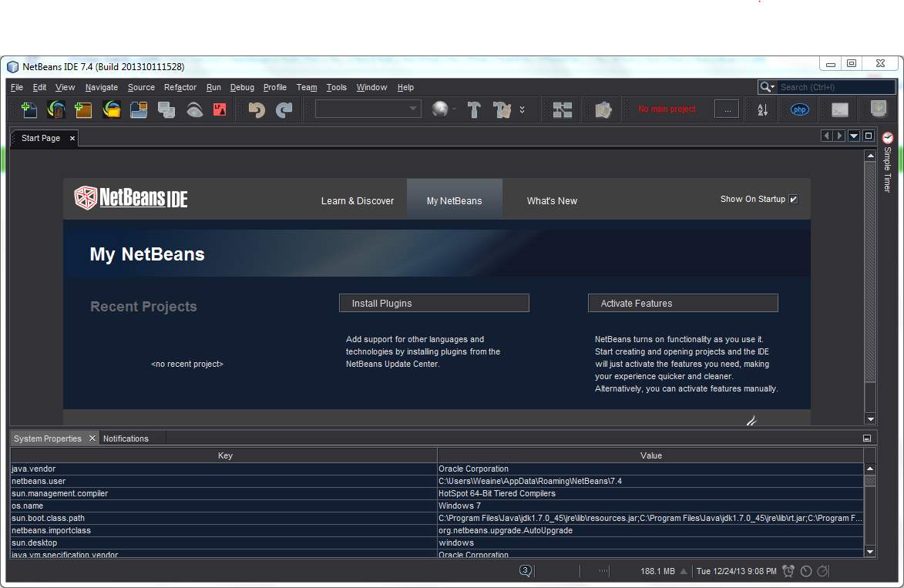Switch to the Learn & Discover tab

pos(358,200)
